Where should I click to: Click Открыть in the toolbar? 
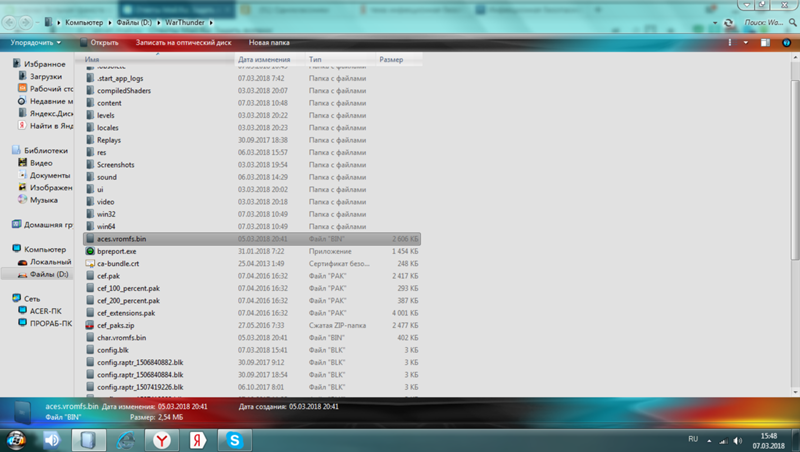tap(99, 43)
